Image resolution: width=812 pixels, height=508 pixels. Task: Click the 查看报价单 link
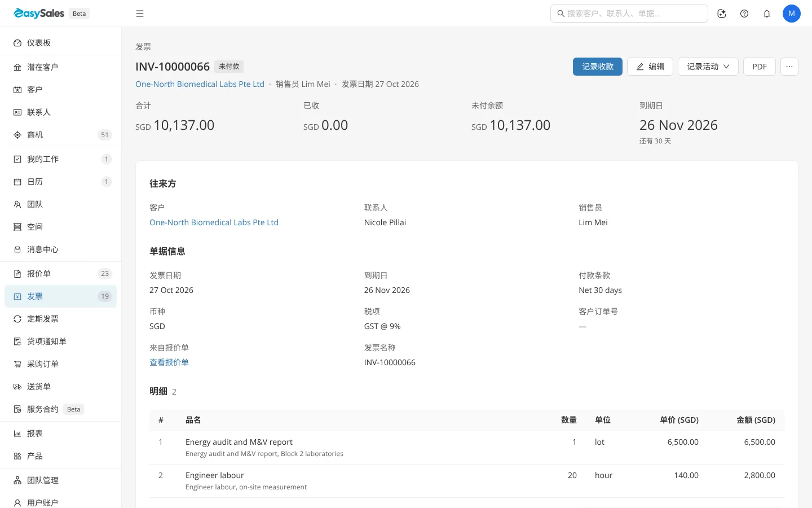coord(169,362)
